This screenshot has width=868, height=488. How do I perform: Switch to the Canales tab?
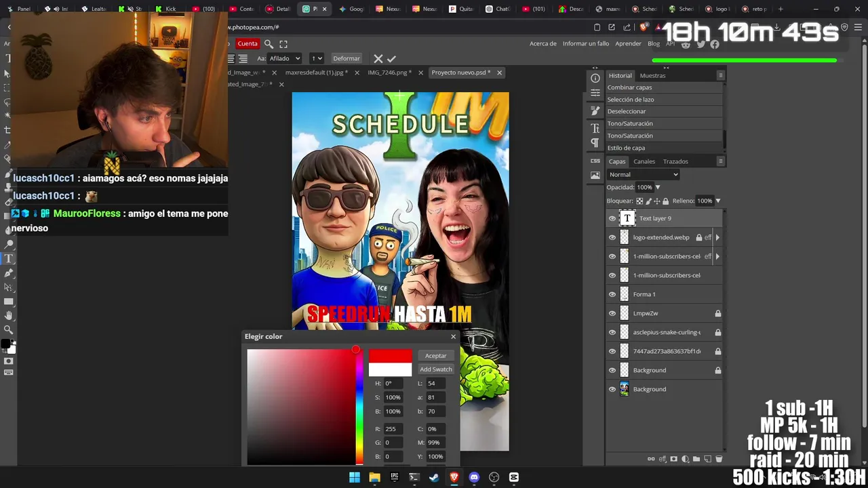click(644, 161)
